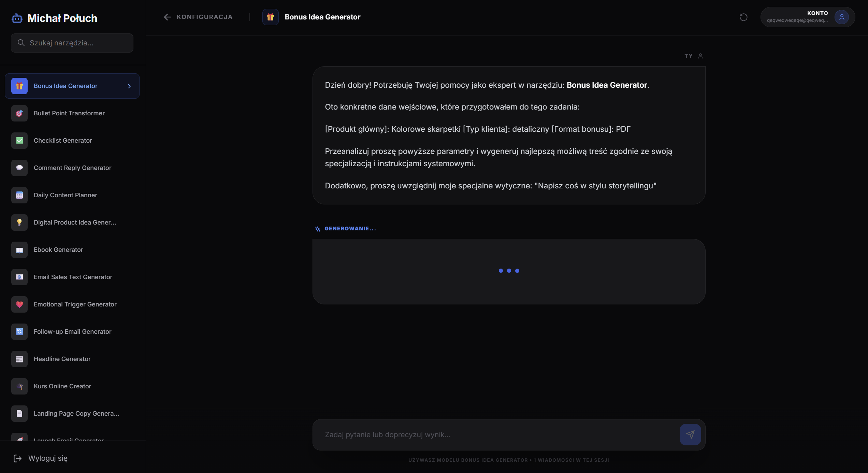This screenshot has height=473, width=868.
Task: Click the Kurs Online Creator graduation cap icon
Action: [x=19, y=386]
